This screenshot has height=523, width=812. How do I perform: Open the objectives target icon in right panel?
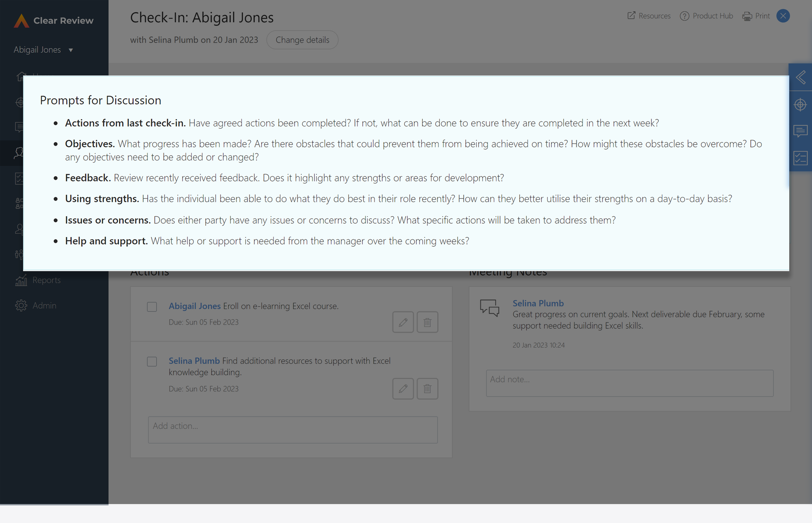801,104
